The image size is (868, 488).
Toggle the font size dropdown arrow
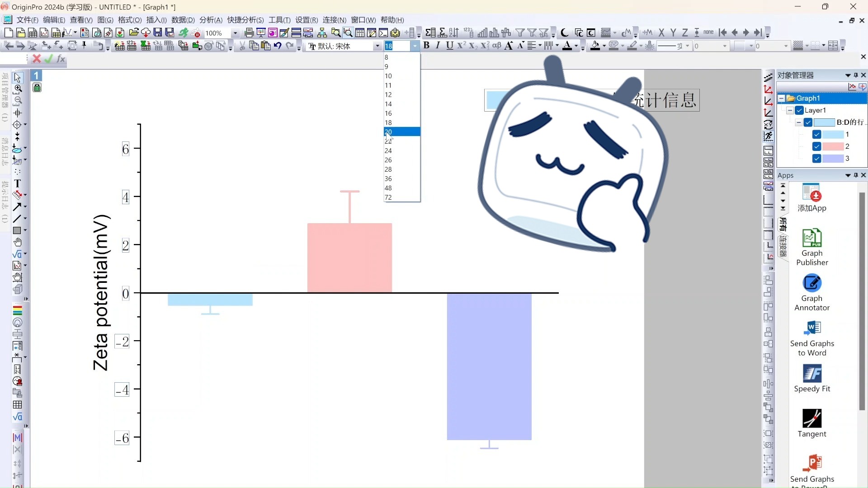415,46
